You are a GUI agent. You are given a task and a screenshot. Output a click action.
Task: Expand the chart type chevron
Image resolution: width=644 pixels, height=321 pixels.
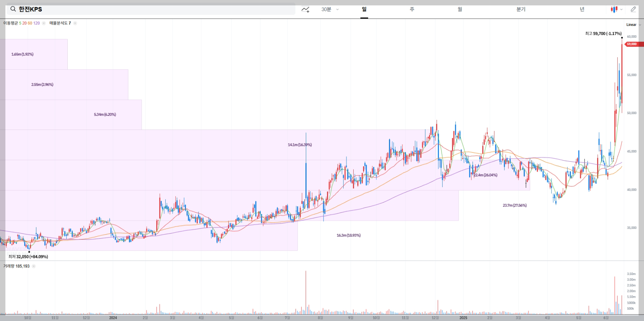pos(621,10)
